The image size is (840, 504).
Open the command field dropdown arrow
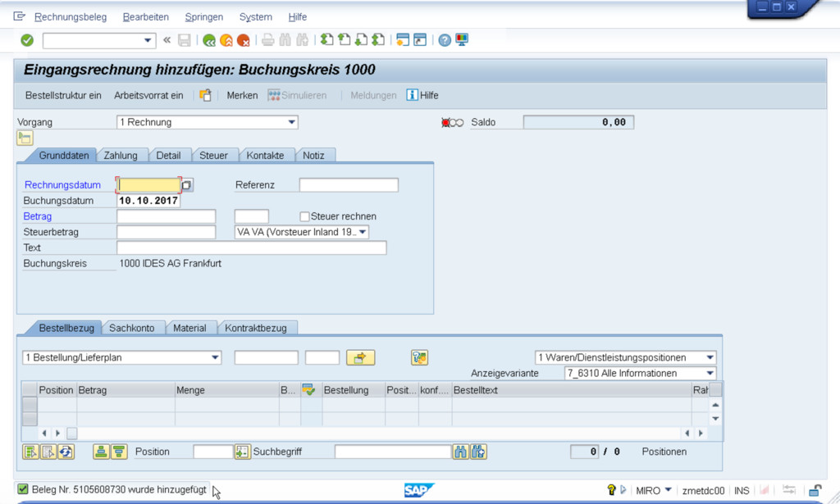click(148, 41)
